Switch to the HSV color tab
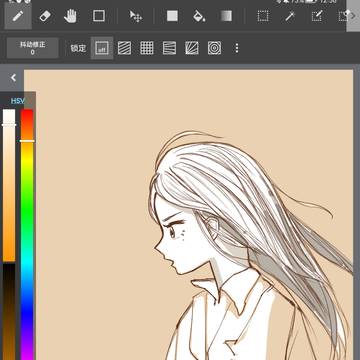 (x=17, y=101)
